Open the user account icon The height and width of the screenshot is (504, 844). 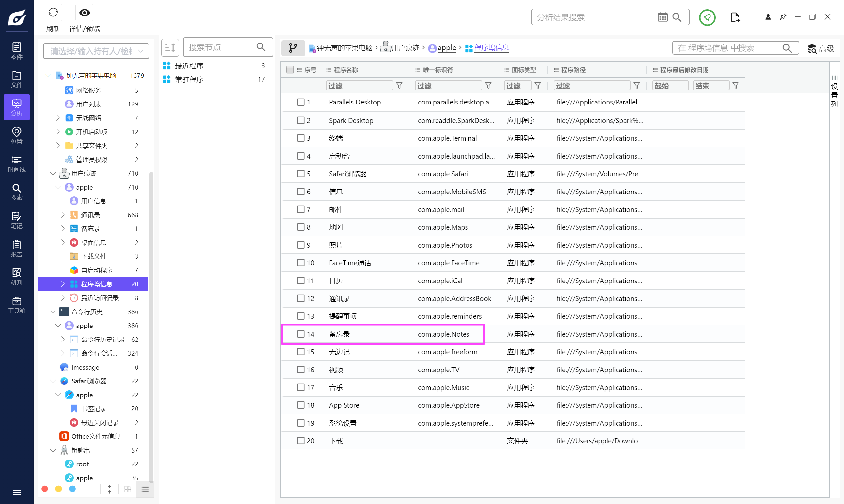pyautogui.click(x=768, y=17)
